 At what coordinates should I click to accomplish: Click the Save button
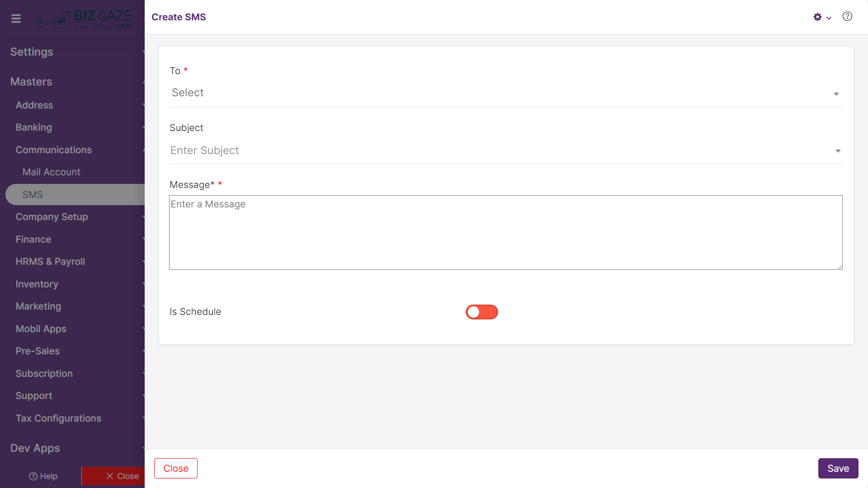coord(838,469)
